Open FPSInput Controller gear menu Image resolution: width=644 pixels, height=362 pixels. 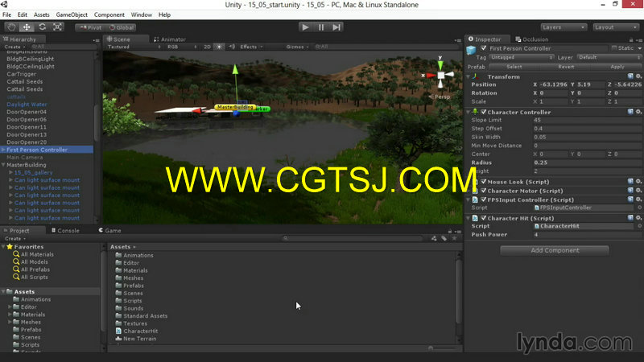click(x=638, y=200)
